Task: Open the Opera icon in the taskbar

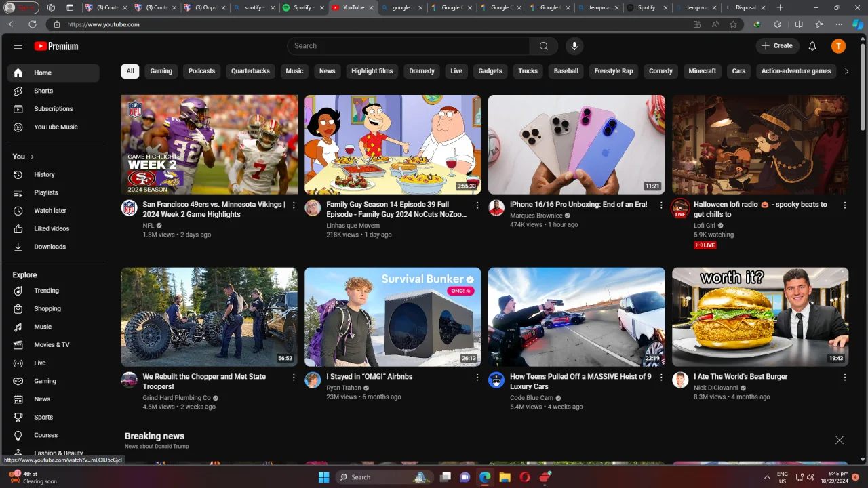Action: click(x=524, y=477)
